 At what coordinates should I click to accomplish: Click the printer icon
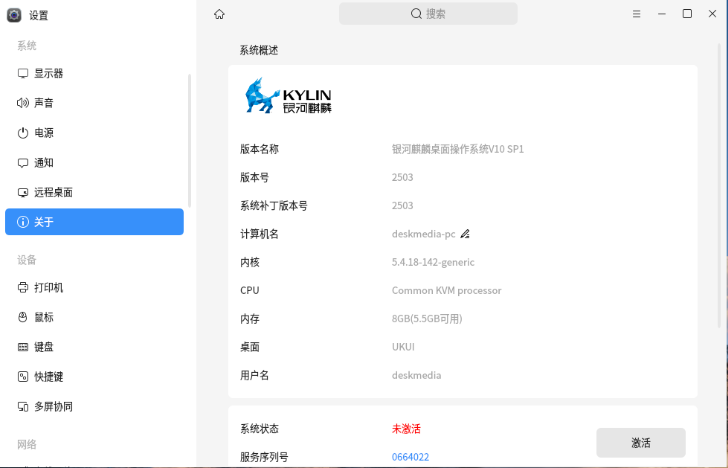(23, 287)
